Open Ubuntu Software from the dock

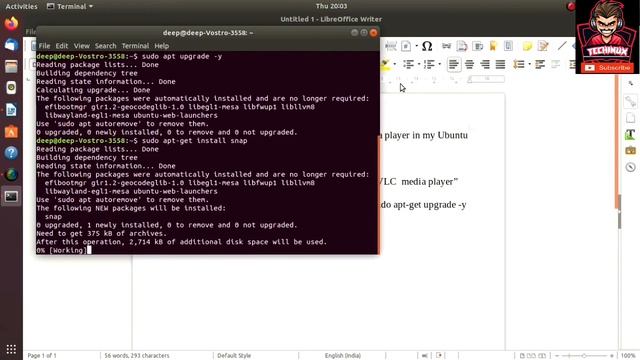11,131
